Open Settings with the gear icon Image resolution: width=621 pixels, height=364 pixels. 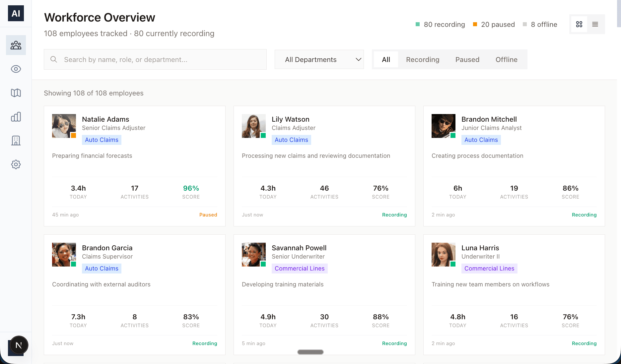pyautogui.click(x=16, y=164)
